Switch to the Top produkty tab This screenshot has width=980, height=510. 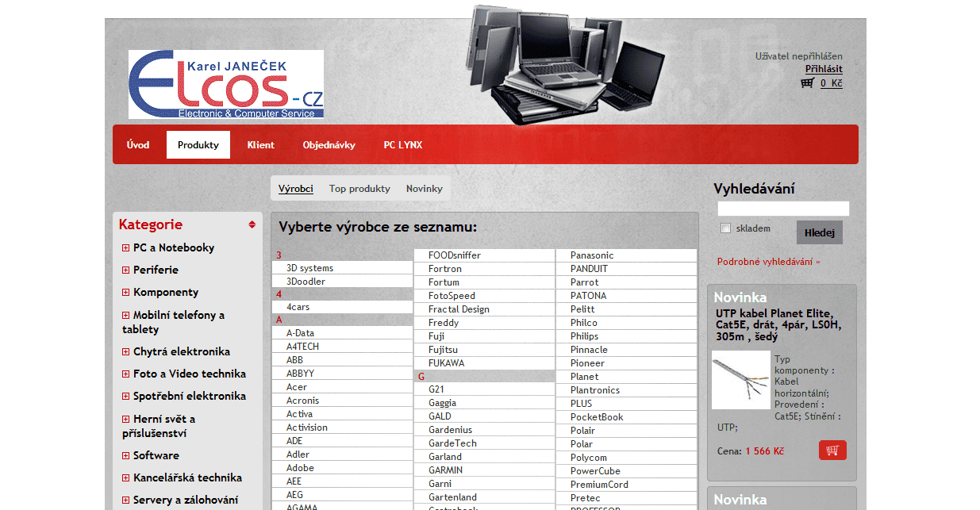point(359,189)
